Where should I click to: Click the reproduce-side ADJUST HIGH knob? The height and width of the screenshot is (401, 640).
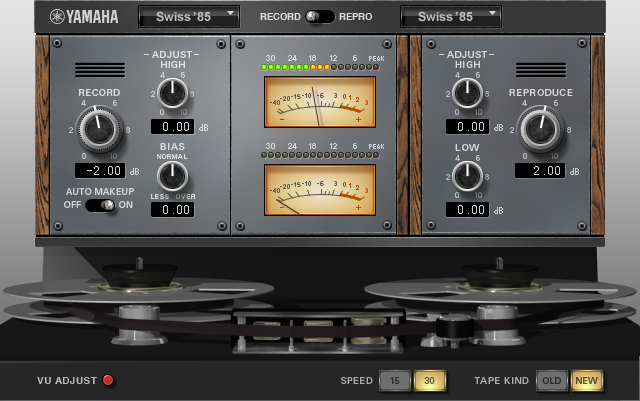click(x=467, y=93)
